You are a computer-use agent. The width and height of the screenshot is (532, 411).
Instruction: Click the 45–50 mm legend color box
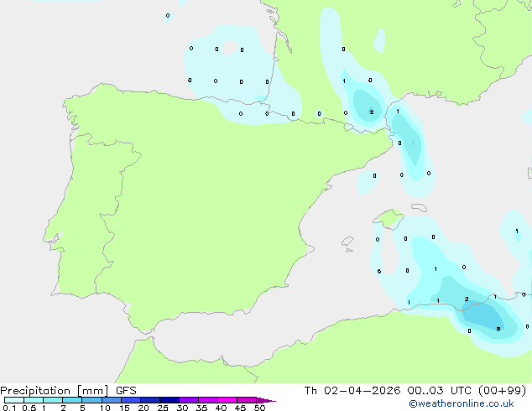(x=247, y=400)
